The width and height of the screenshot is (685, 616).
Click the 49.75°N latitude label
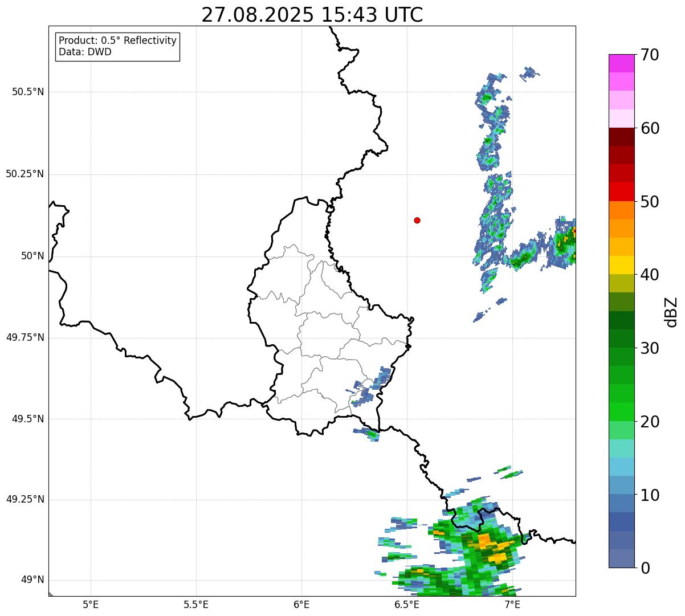coord(25,337)
